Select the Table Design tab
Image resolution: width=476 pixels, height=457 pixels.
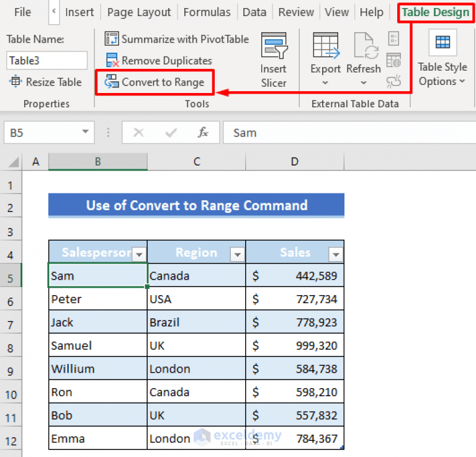point(436,12)
